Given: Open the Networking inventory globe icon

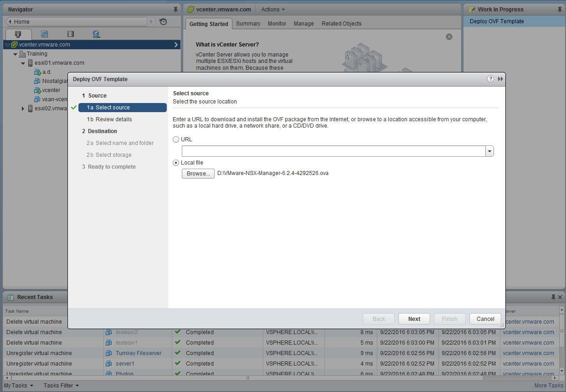Looking at the screenshot, I should tap(96, 34).
